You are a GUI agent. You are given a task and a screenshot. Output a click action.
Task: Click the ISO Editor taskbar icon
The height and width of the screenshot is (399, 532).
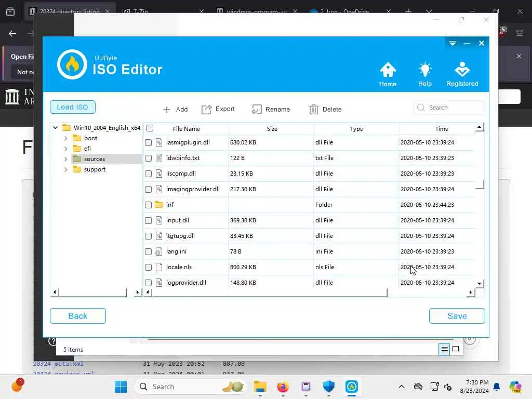pyautogui.click(x=352, y=387)
